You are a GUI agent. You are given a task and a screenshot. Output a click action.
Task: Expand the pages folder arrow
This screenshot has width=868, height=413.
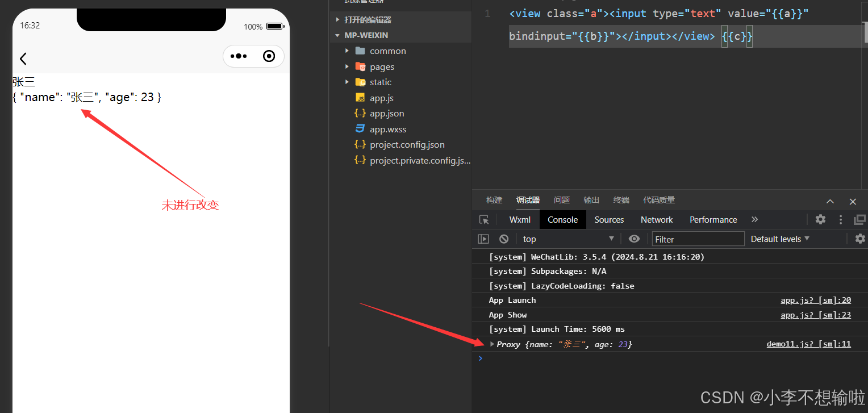347,66
